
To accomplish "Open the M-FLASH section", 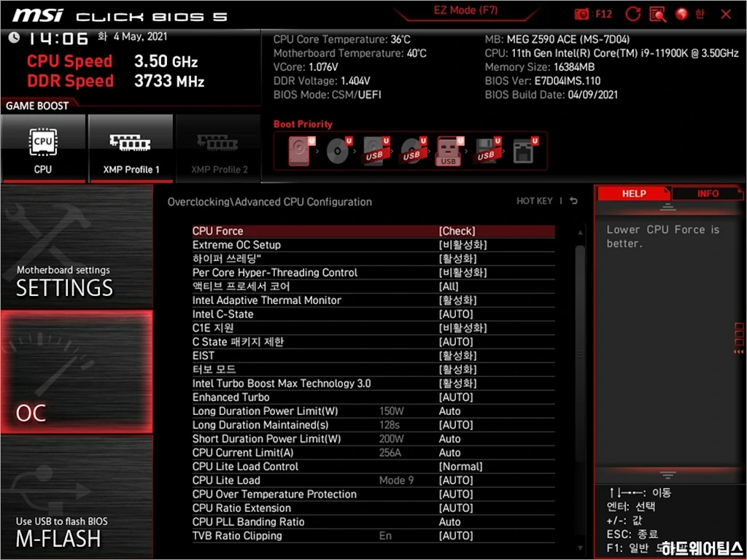I will coord(77,497).
